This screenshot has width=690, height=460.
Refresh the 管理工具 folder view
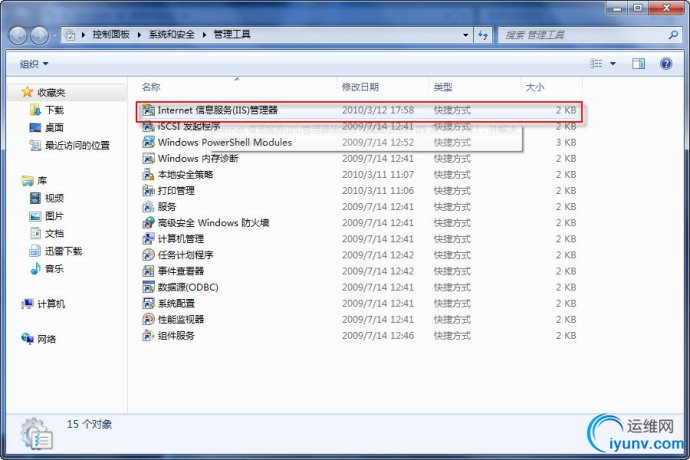483,35
